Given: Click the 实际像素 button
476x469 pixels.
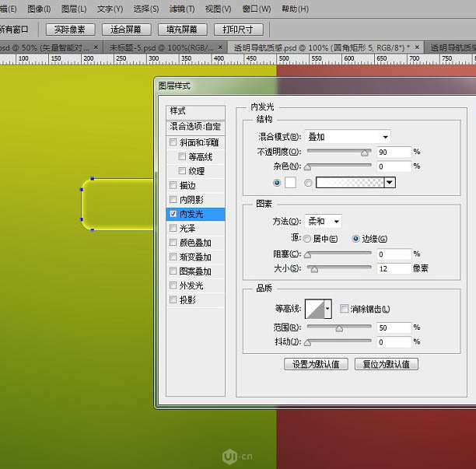Looking at the screenshot, I should tap(70, 30).
